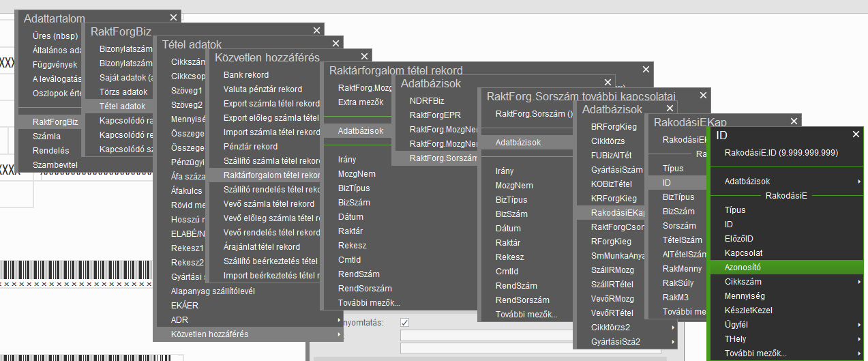This screenshot has width=868, height=361.
Task: Choose Bank rekord in Közvetlen hozzáférés
Action: tap(246, 75)
